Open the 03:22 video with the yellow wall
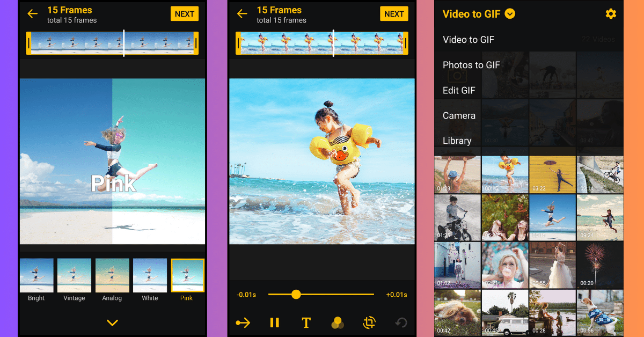Screen dimensions: 644x337 pyautogui.click(x=552, y=174)
